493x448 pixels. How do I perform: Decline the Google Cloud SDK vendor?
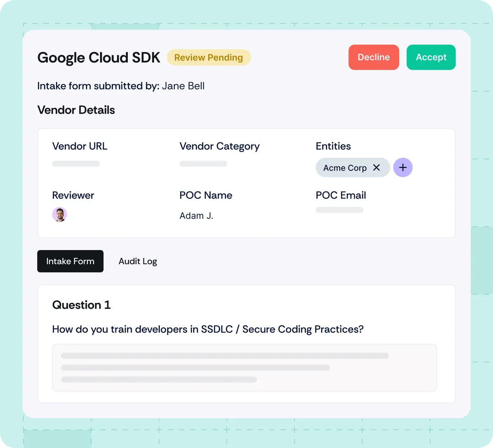(x=373, y=57)
